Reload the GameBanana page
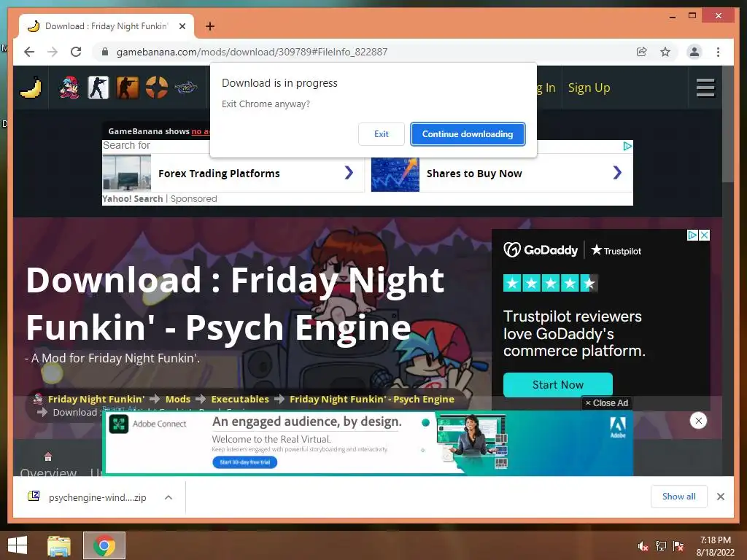The image size is (747, 560). 76,52
